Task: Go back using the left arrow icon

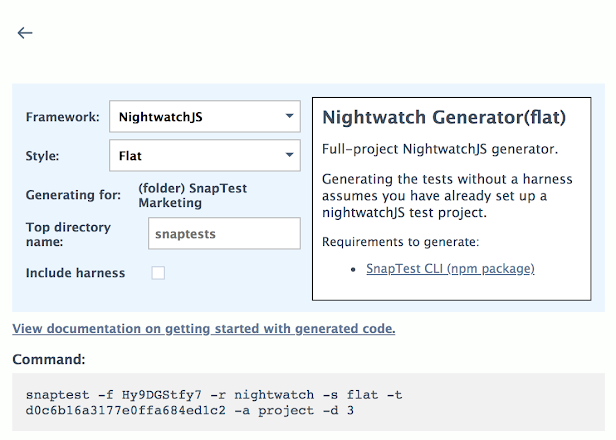Action: (x=25, y=33)
